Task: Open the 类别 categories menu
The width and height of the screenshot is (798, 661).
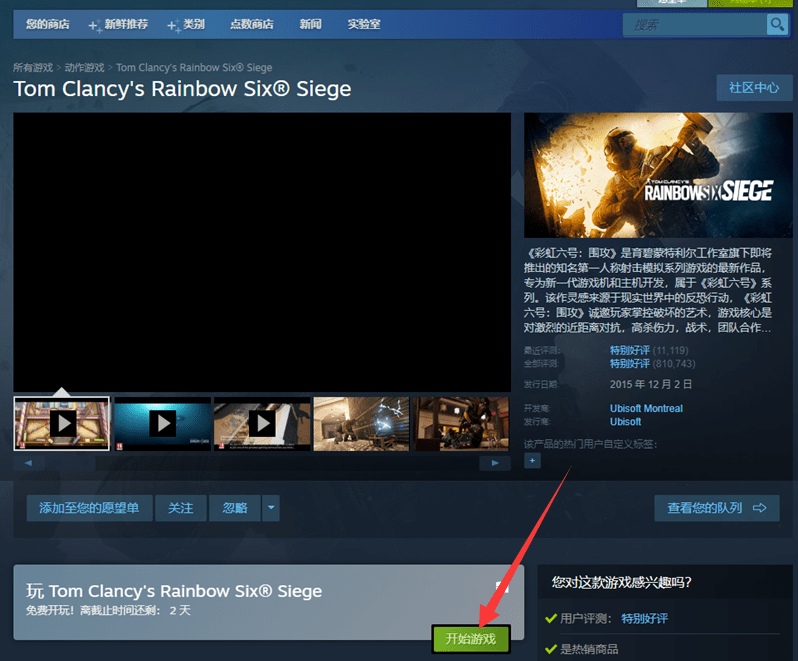Action: point(186,24)
